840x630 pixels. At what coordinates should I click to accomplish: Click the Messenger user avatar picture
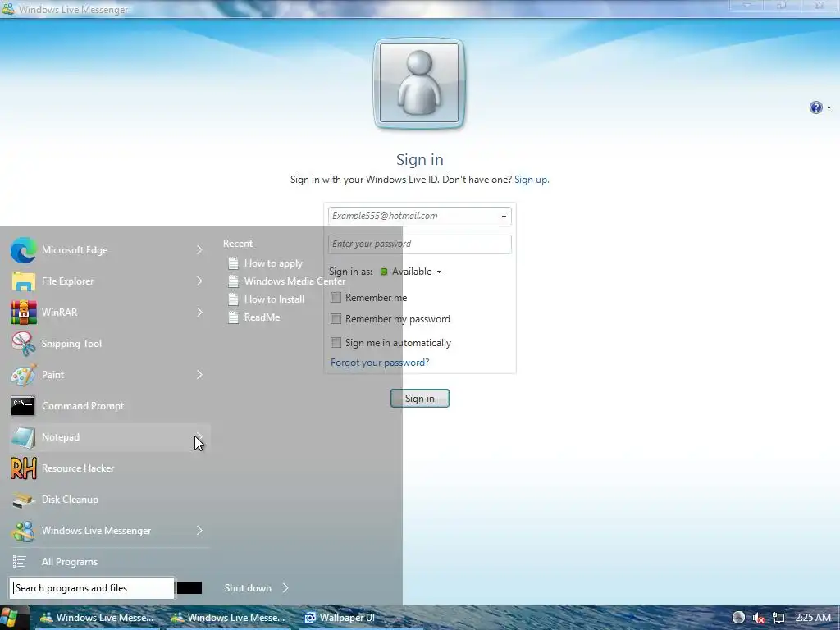tap(419, 83)
